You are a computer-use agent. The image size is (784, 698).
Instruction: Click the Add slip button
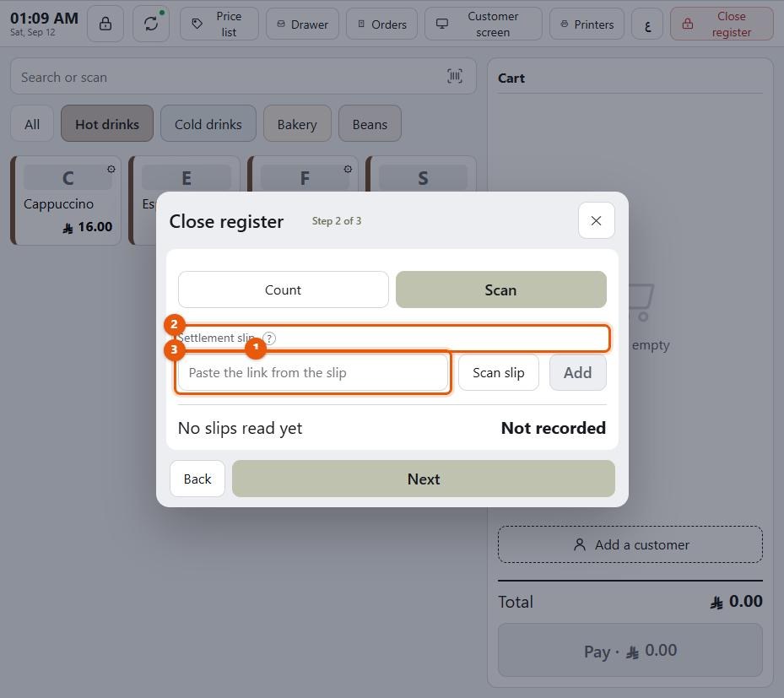tap(577, 372)
